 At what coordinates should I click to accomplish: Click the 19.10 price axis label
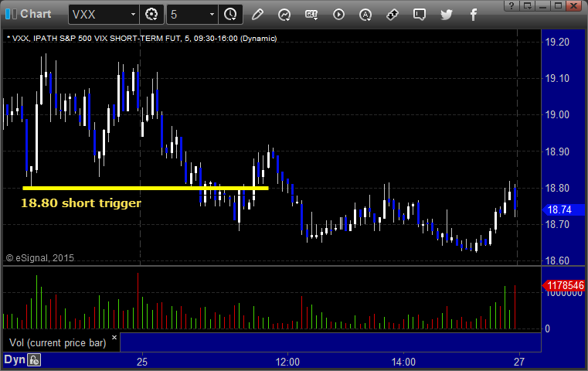click(x=557, y=78)
